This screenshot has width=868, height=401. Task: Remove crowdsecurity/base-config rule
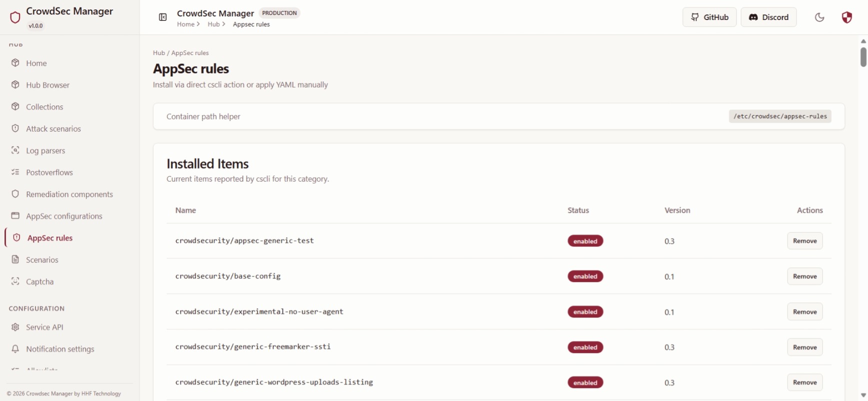(804, 276)
